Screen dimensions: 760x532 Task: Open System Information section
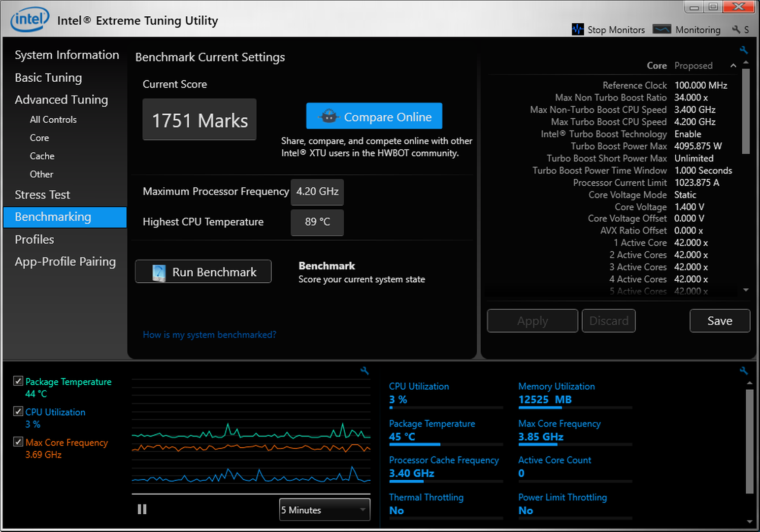click(x=66, y=55)
